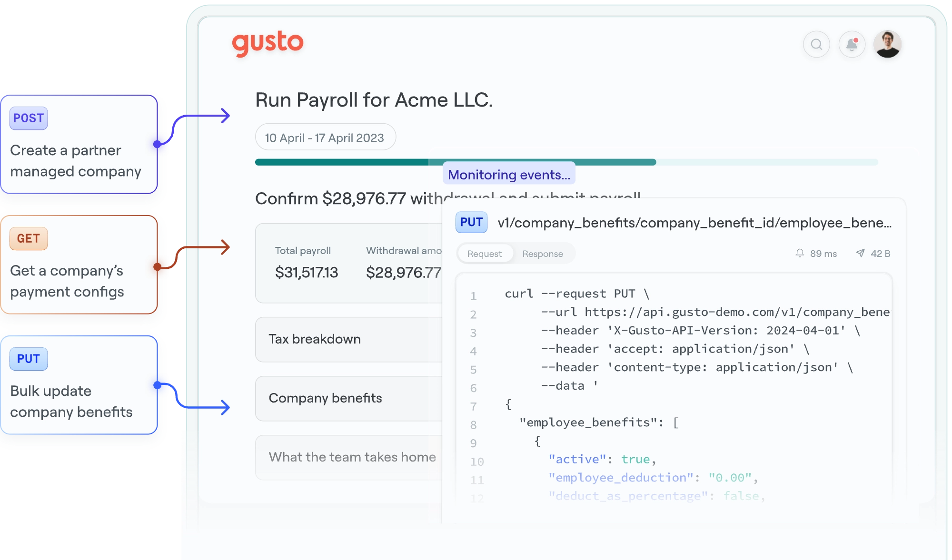Select the GET badge on payment configs card
Image resolution: width=952 pixels, height=560 pixels.
tap(29, 238)
